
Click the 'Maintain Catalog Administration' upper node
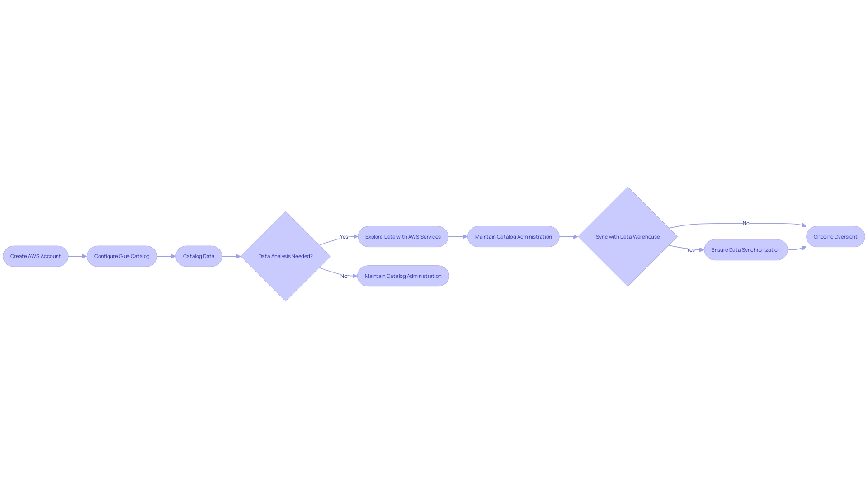[513, 237]
